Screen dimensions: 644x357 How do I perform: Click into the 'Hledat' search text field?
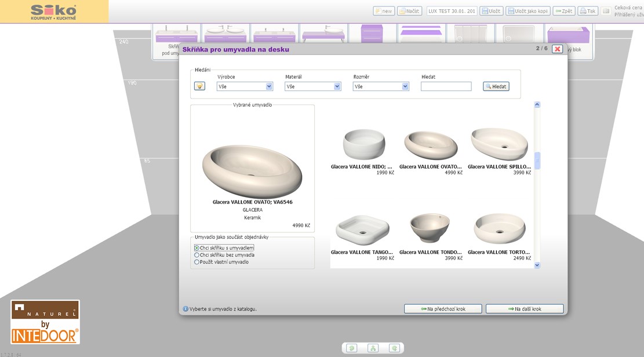click(446, 86)
